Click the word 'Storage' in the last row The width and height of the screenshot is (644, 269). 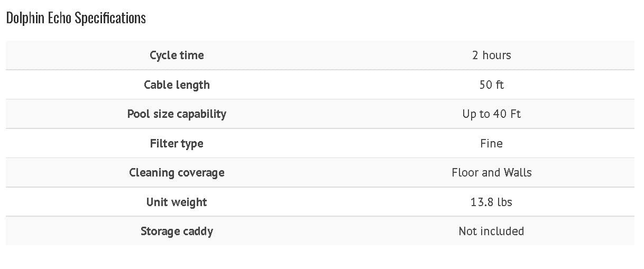coord(160,231)
